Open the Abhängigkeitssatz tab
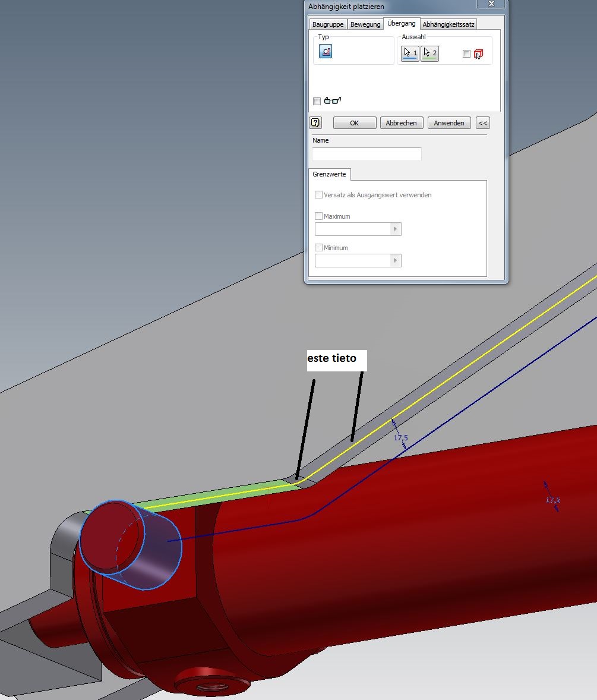The width and height of the screenshot is (597, 700). (448, 24)
